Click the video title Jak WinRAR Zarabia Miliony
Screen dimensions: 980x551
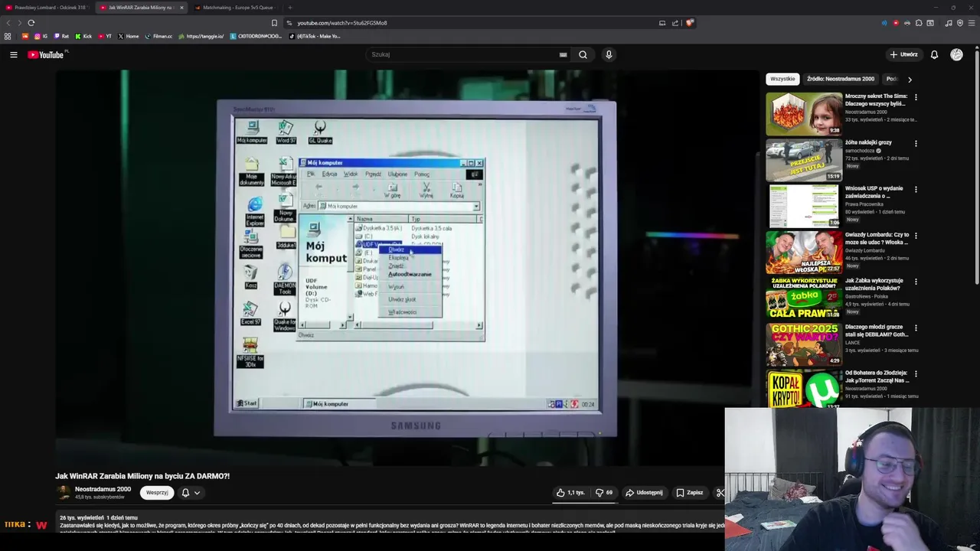coord(142,476)
